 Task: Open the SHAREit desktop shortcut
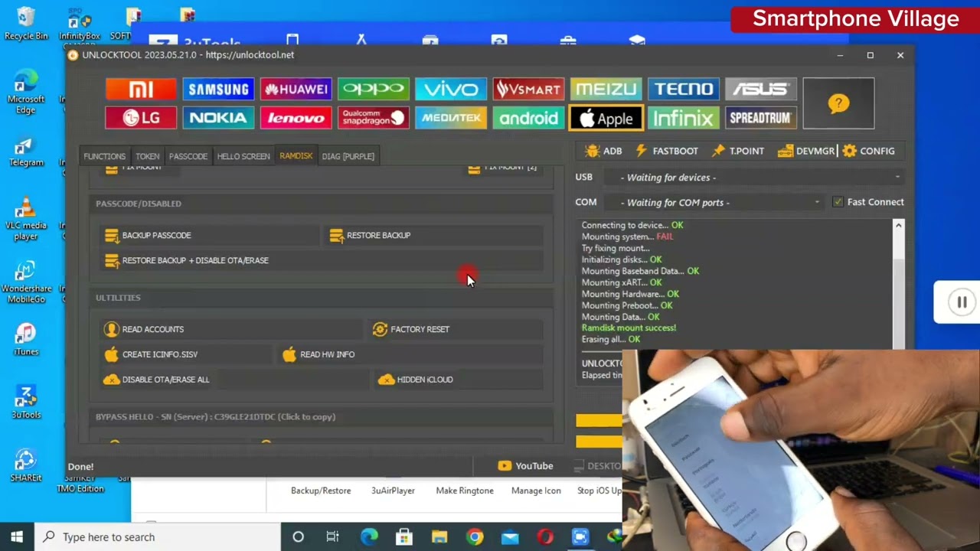click(x=26, y=465)
